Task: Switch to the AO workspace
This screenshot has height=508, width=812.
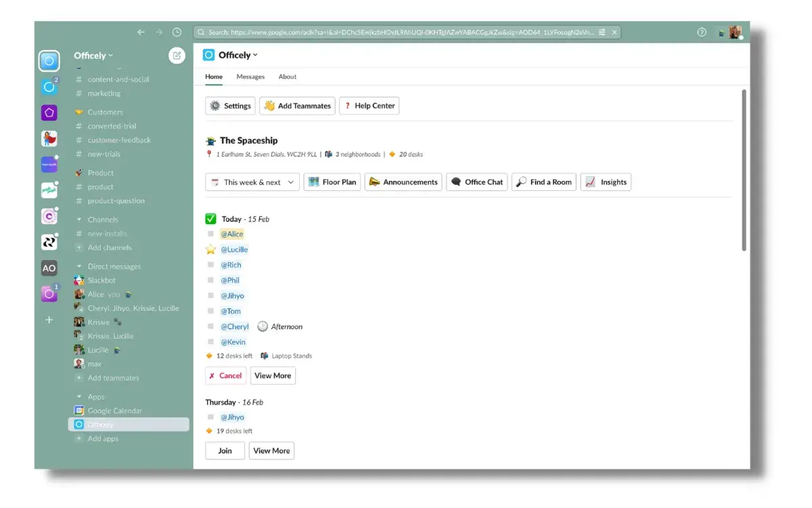Action: tap(49, 268)
